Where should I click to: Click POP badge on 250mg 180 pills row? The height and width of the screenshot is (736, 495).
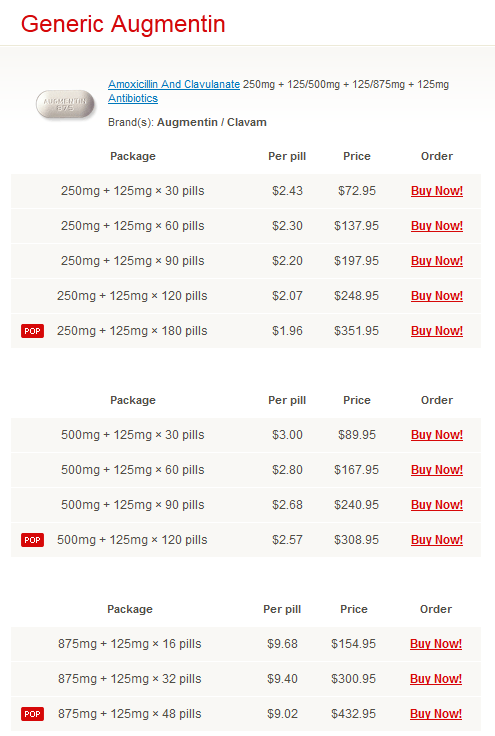tap(32, 331)
